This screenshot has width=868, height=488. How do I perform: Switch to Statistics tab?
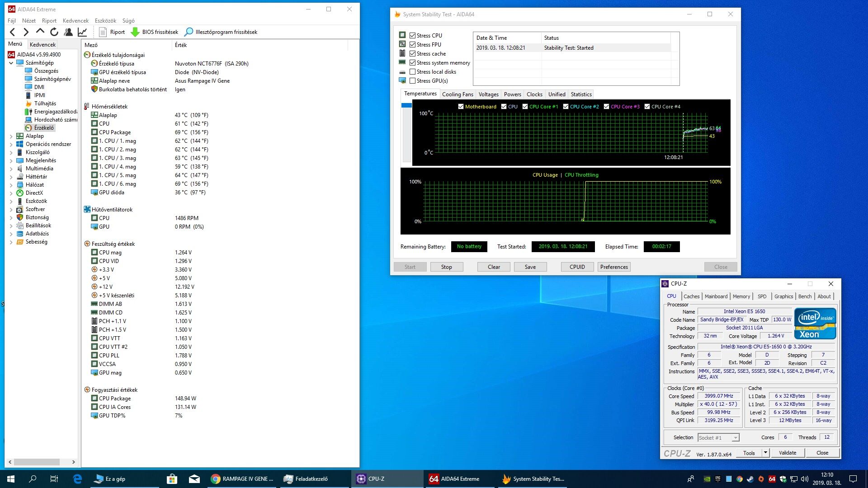(581, 94)
